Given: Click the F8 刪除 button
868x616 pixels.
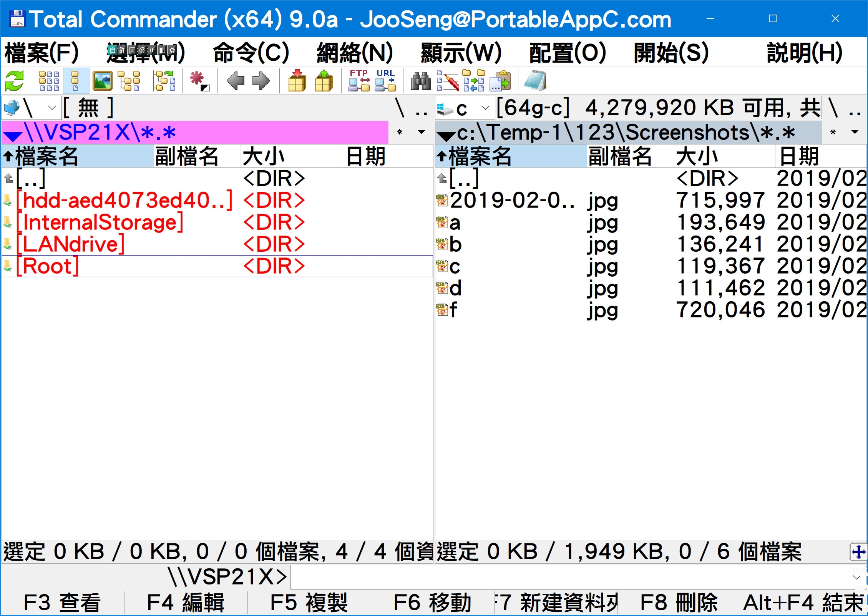Looking at the screenshot, I should click(x=679, y=603).
